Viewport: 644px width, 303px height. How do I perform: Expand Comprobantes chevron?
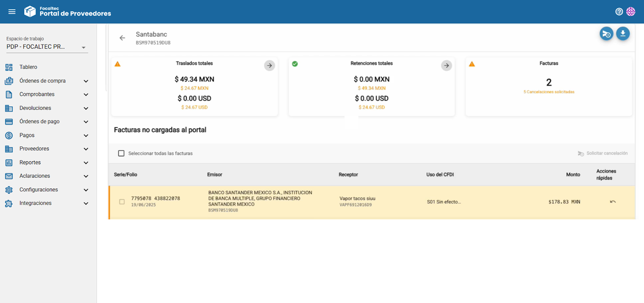tap(86, 95)
